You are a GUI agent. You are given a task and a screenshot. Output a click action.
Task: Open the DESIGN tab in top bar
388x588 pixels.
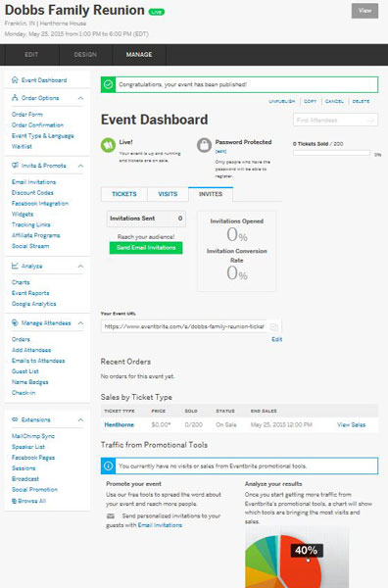[x=85, y=55]
